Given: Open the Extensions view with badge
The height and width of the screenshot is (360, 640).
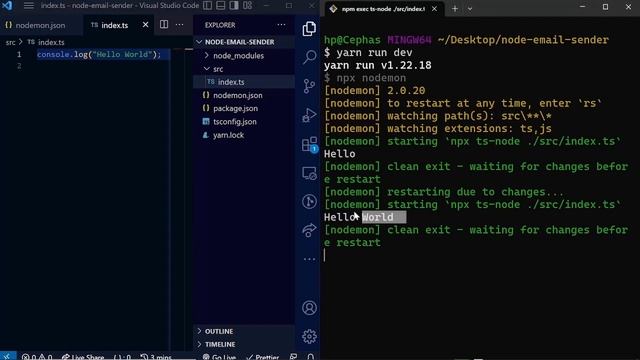Looking at the screenshot, I should click(309, 144).
